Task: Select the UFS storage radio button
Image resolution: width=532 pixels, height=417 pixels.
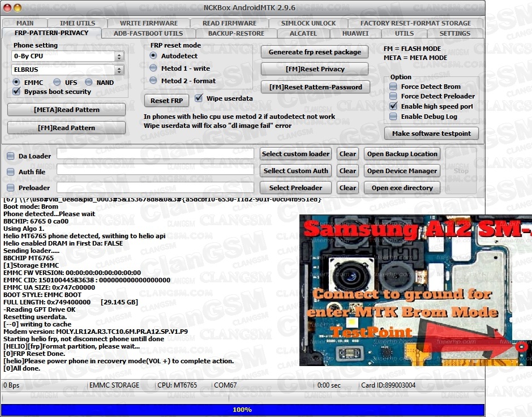Action: pos(58,83)
